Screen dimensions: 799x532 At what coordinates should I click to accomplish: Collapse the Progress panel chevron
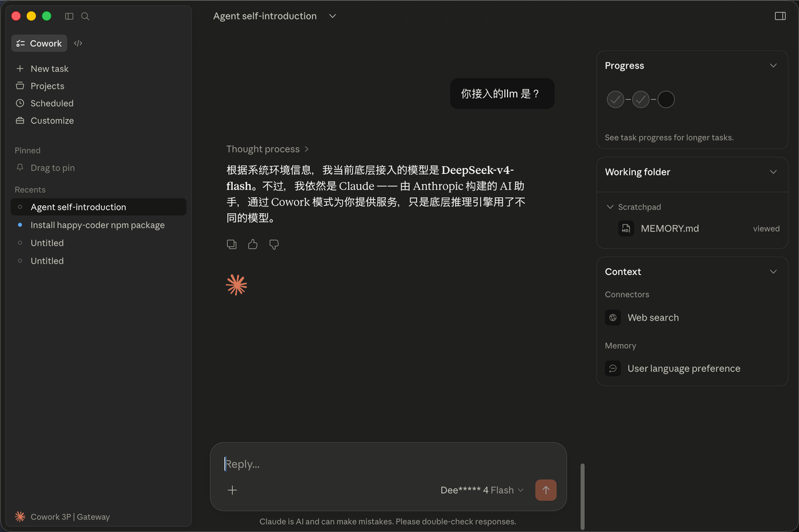(773, 65)
